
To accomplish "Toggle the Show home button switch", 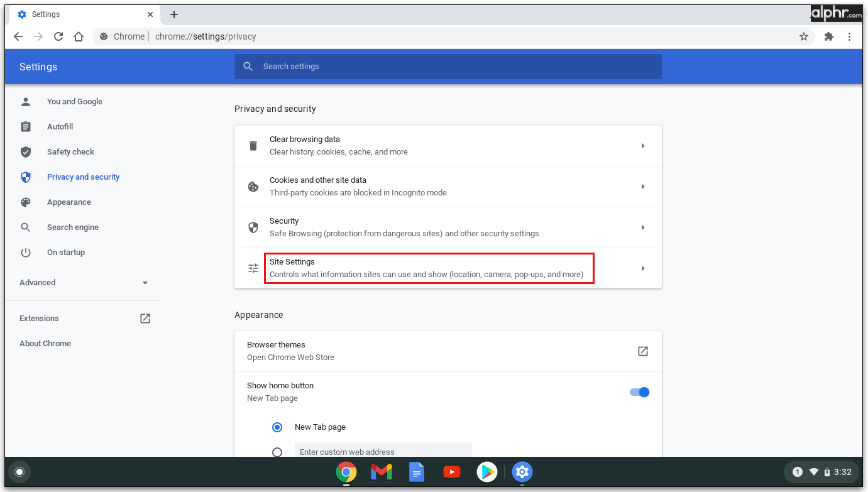I will point(639,392).
